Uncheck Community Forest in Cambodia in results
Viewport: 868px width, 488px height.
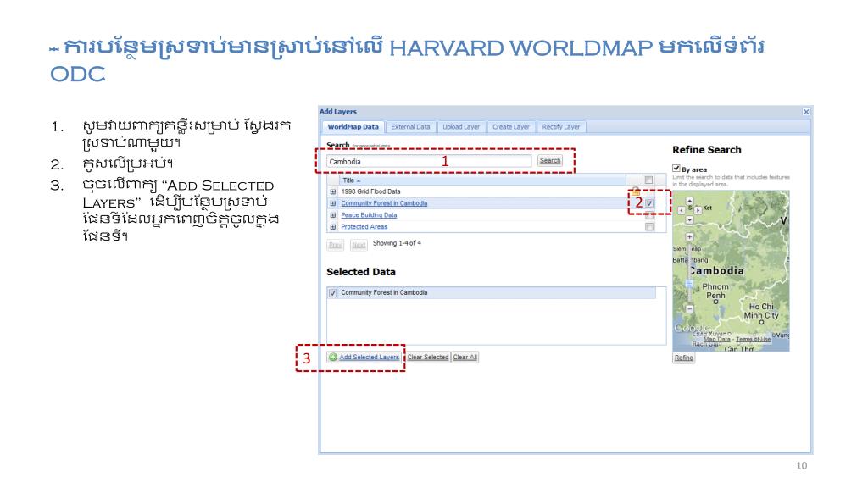pos(649,203)
